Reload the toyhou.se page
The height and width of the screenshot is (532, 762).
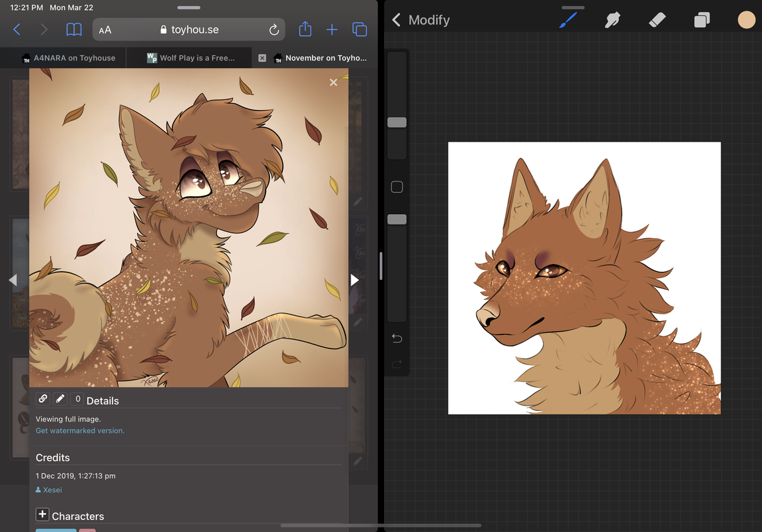274,30
